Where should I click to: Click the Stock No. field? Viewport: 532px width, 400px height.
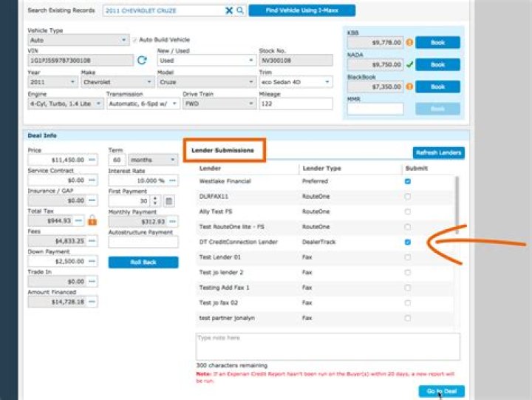(x=296, y=61)
